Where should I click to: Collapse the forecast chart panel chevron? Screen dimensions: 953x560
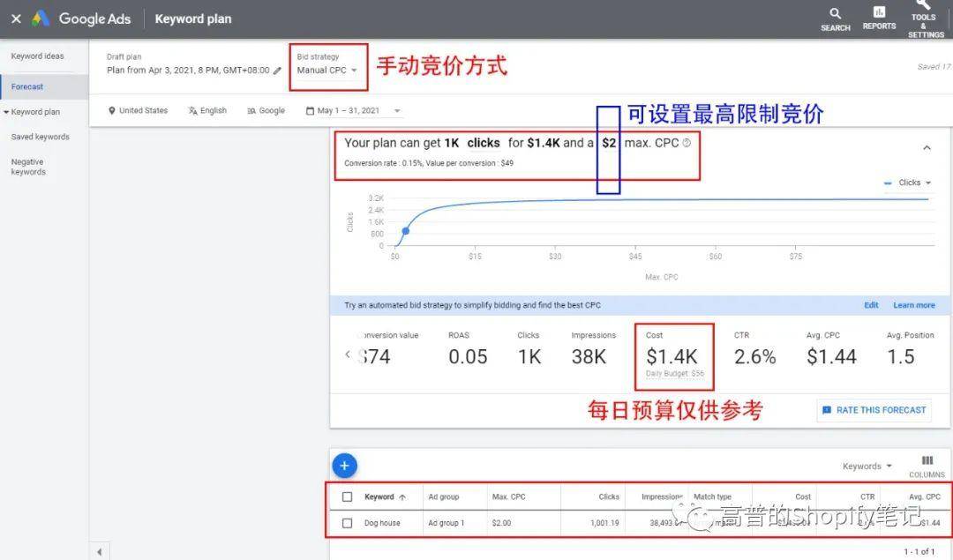point(927,148)
